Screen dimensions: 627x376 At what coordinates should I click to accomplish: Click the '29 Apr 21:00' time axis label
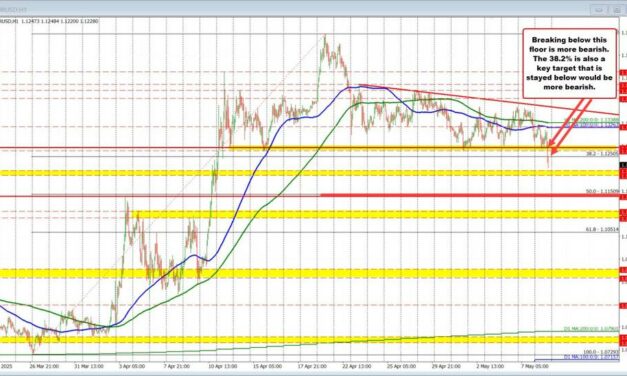pyautogui.click(x=446, y=366)
